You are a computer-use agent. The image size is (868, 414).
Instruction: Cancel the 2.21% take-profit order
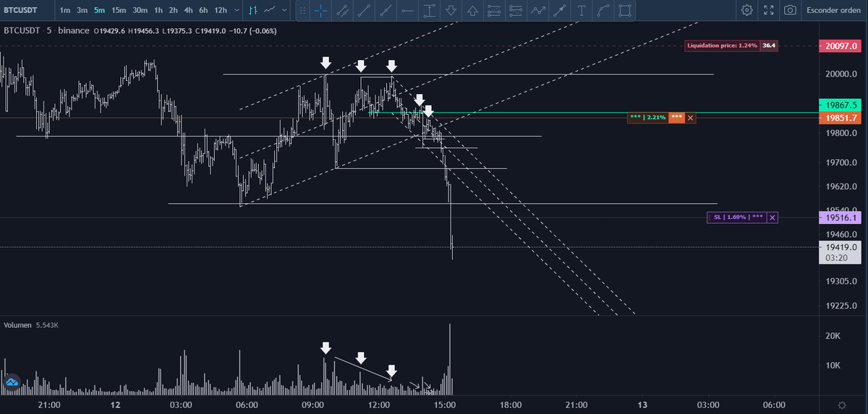[x=690, y=118]
